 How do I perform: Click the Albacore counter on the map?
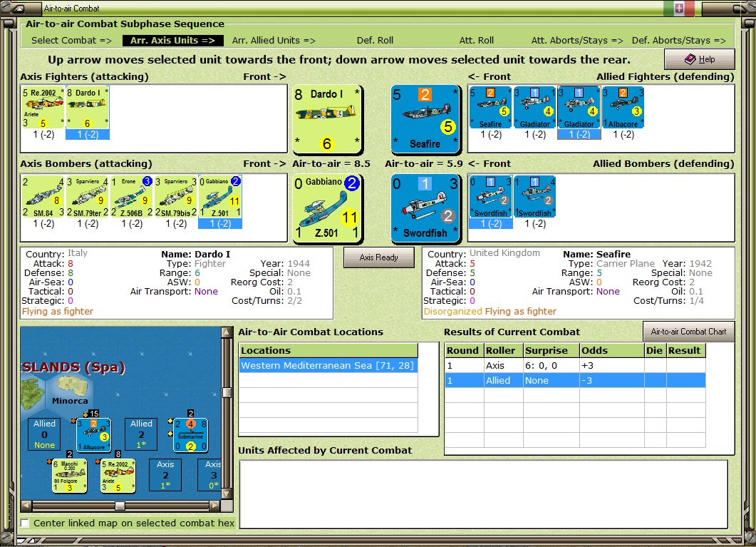click(94, 434)
